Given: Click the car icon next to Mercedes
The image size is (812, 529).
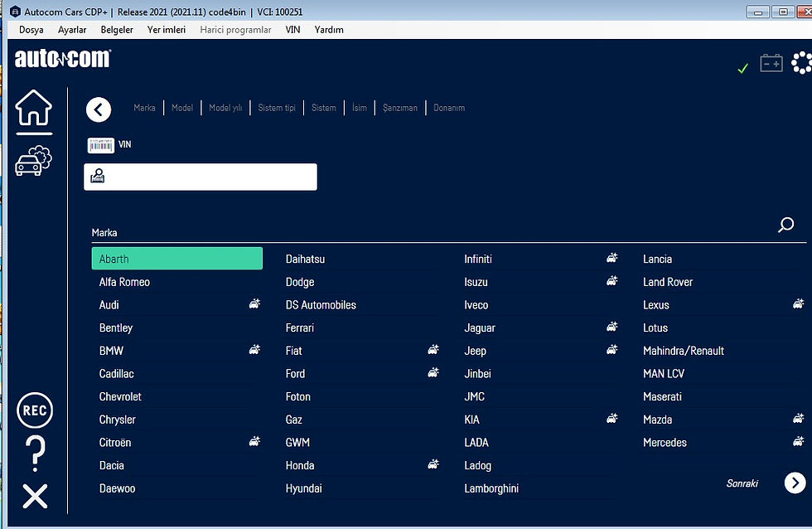Looking at the screenshot, I should point(799,441).
